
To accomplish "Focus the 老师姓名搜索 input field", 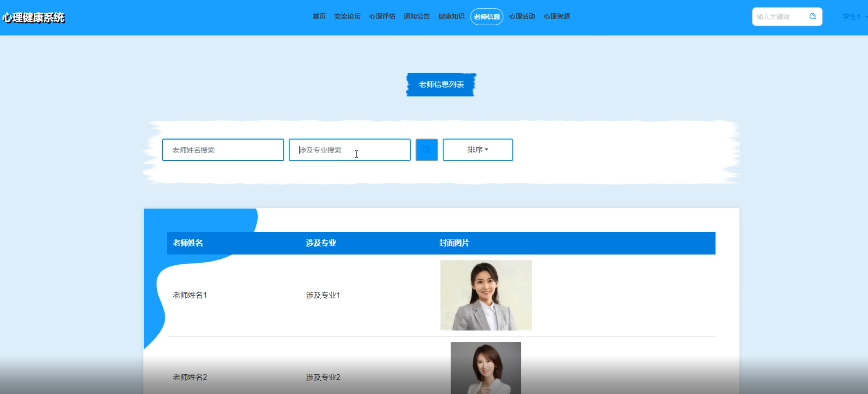I will pyautogui.click(x=223, y=150).
